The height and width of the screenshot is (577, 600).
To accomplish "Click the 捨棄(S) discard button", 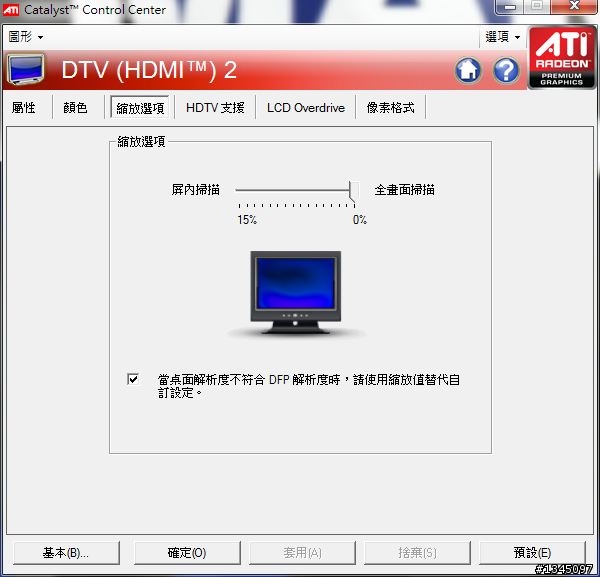I will pyautogui.click(x=417, y=553).
